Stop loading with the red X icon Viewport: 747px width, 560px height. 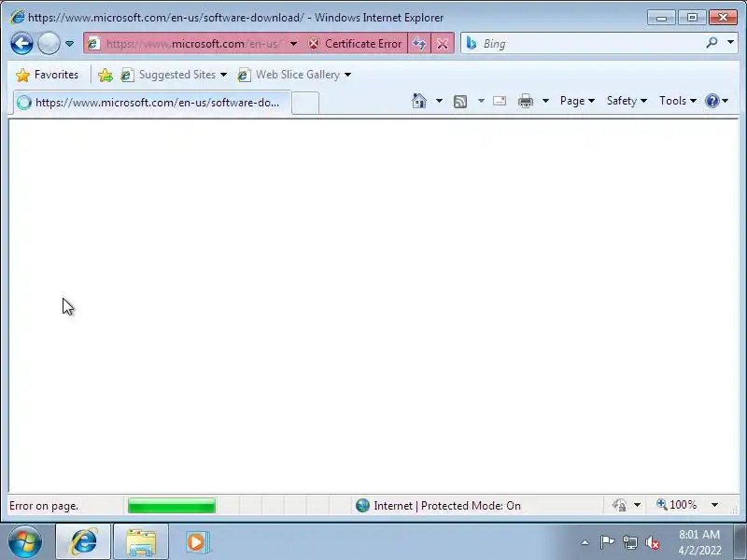click(x=443, y=44)
